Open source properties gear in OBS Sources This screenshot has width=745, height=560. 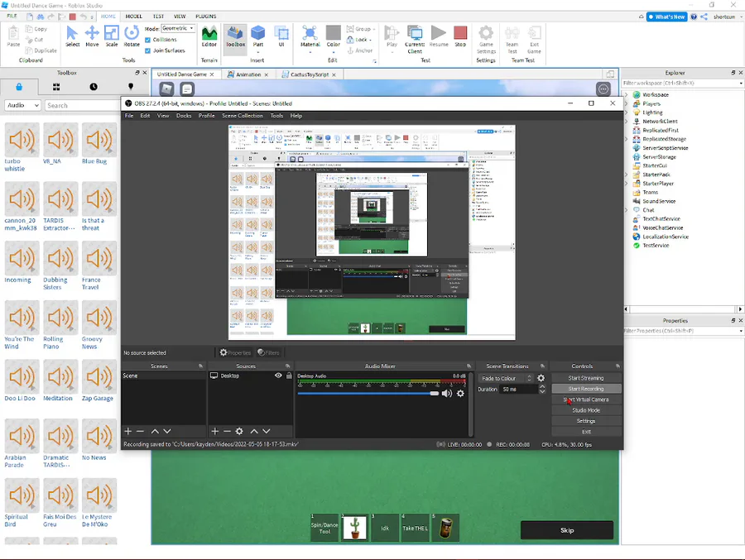[239, 431]
